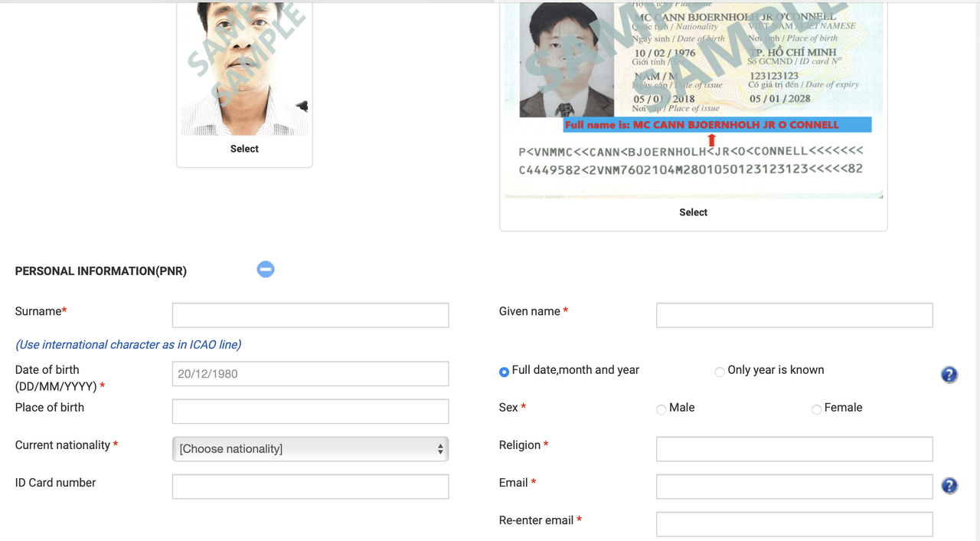Open the Current nationality dropdown

click(310, 449)
